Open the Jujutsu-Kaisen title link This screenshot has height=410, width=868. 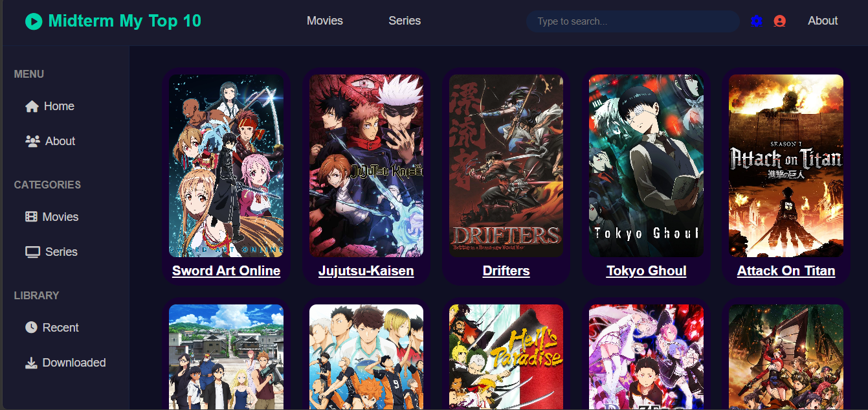click(x=366, y=271)
